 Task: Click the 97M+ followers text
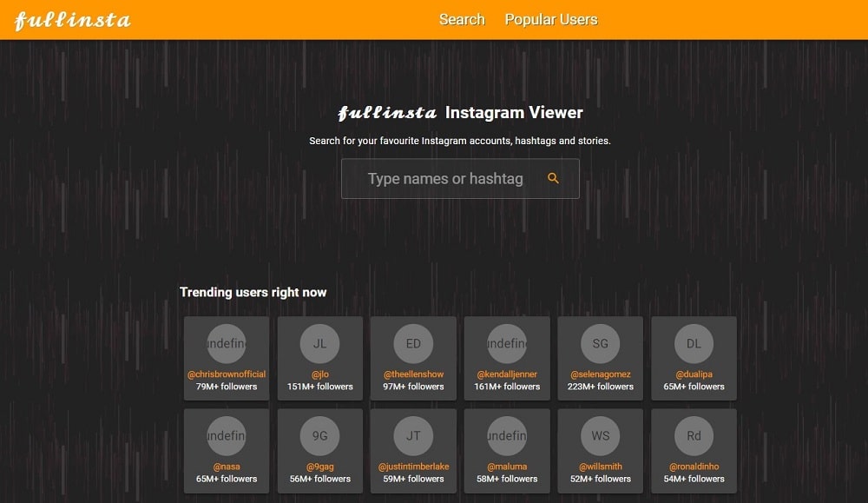(x=413, y=387)
